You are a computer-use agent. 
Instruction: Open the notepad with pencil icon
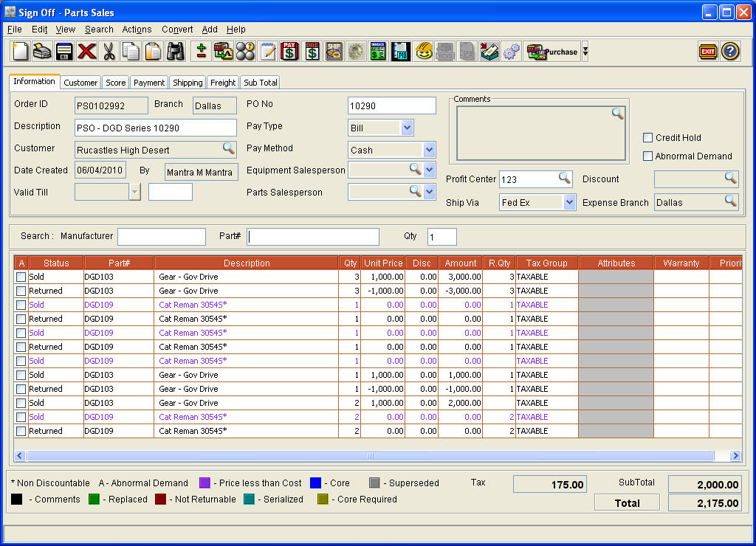268,51
